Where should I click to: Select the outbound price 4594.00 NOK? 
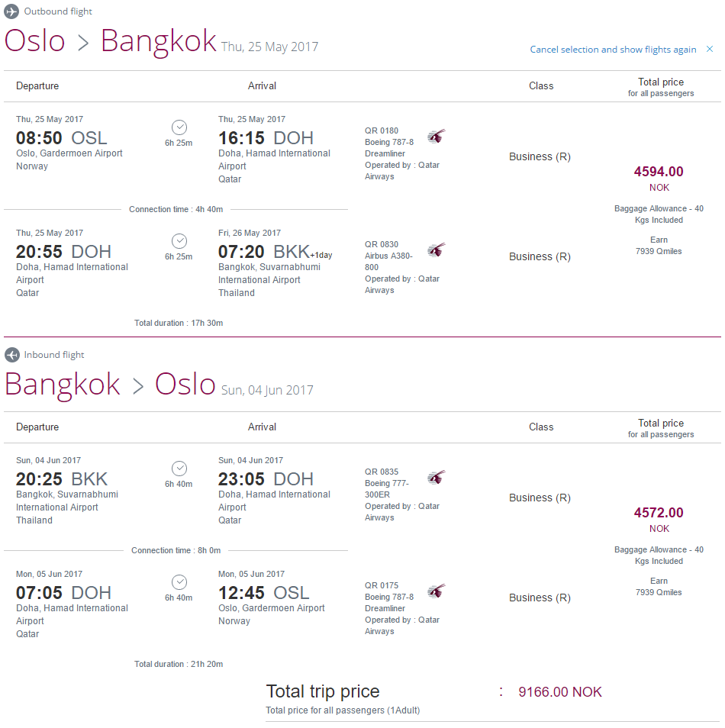coord(659,172)
